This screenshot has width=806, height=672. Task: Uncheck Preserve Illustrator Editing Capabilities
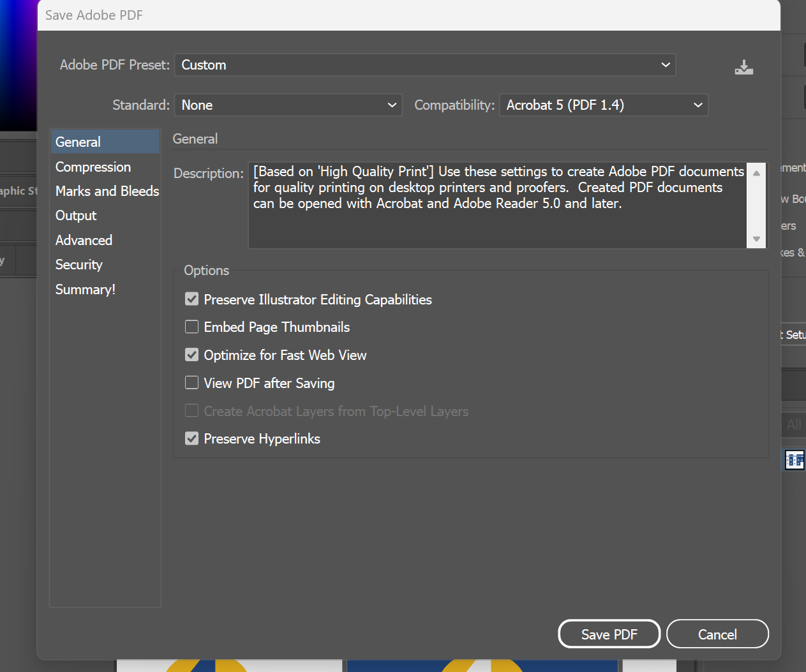pos(191,299)
